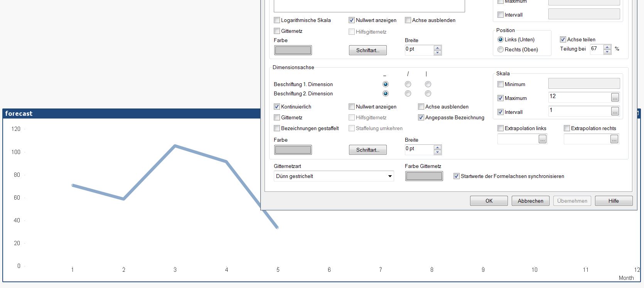644x288 pixels.
Task: Select Rechts (Oben) position
Action: click(x=501, y=49)
